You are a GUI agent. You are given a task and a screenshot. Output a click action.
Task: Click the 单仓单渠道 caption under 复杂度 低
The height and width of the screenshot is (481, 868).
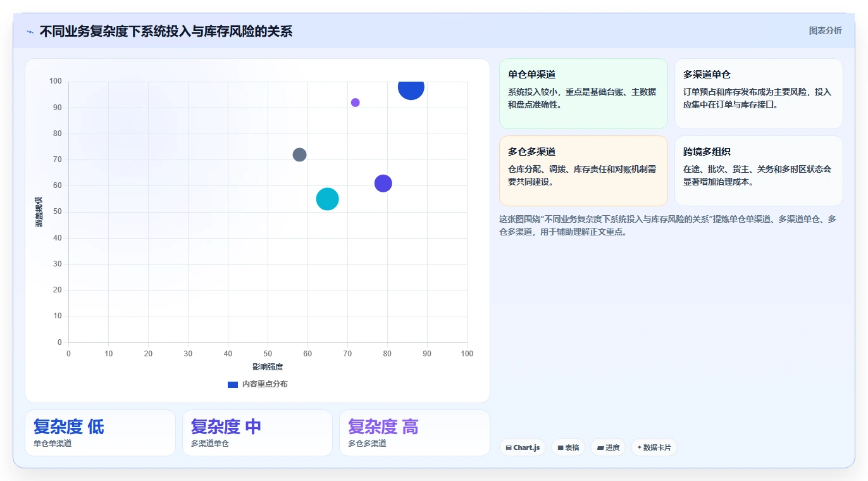(53, 444)
